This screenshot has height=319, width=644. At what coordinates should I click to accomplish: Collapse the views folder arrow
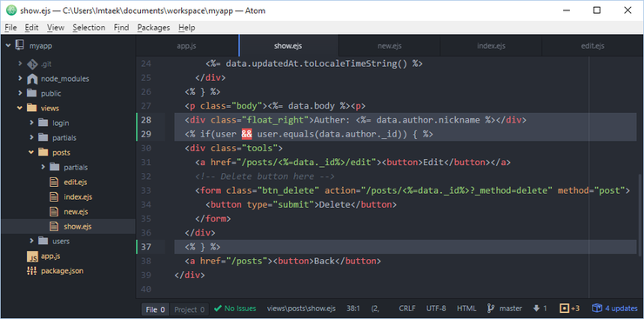click(x=20, y=109)
